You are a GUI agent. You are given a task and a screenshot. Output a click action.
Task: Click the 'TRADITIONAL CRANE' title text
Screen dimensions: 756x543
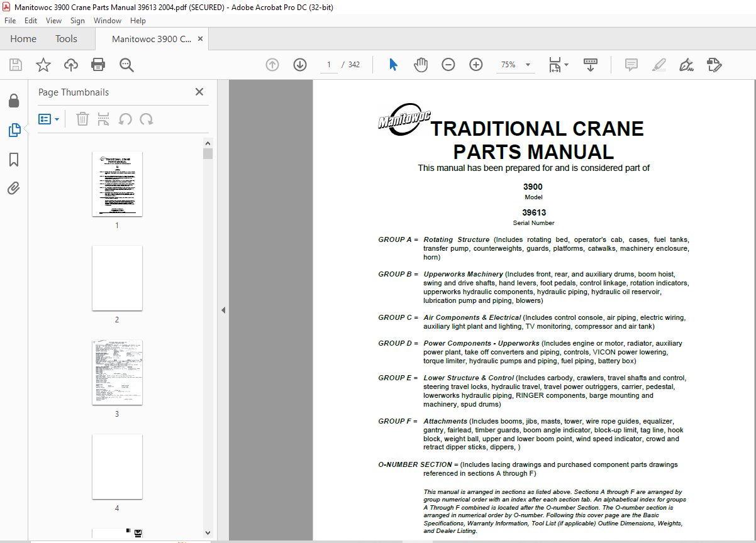point(537,129)
